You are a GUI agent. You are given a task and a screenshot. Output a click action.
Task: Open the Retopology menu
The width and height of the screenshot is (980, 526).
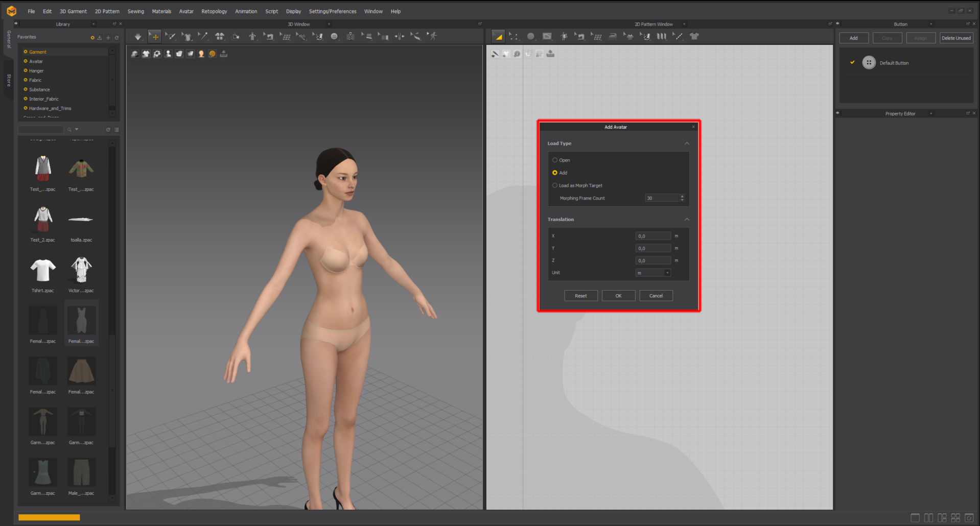pyautogui.click(x=214, y=11)
